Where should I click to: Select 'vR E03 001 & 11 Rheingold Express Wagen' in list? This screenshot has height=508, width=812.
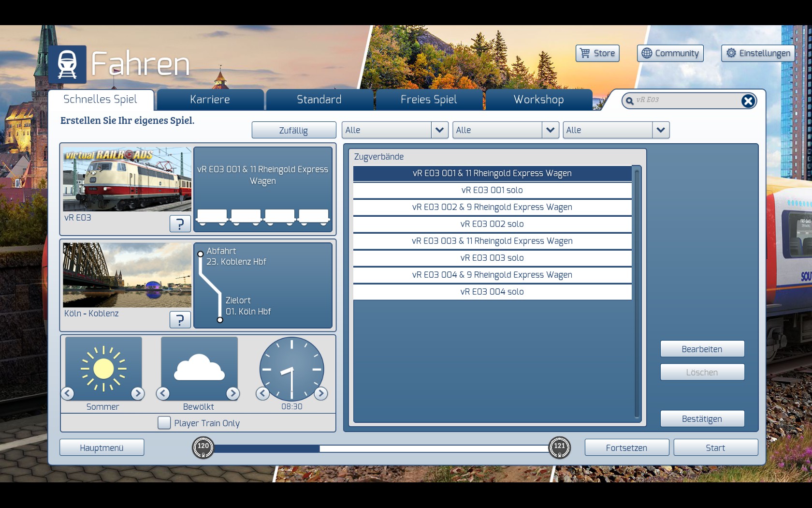click(493, 173)
